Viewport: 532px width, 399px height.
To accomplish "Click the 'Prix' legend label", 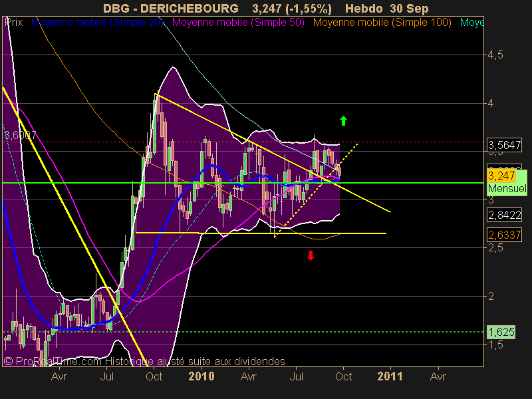I will click(x=14, y=23).
